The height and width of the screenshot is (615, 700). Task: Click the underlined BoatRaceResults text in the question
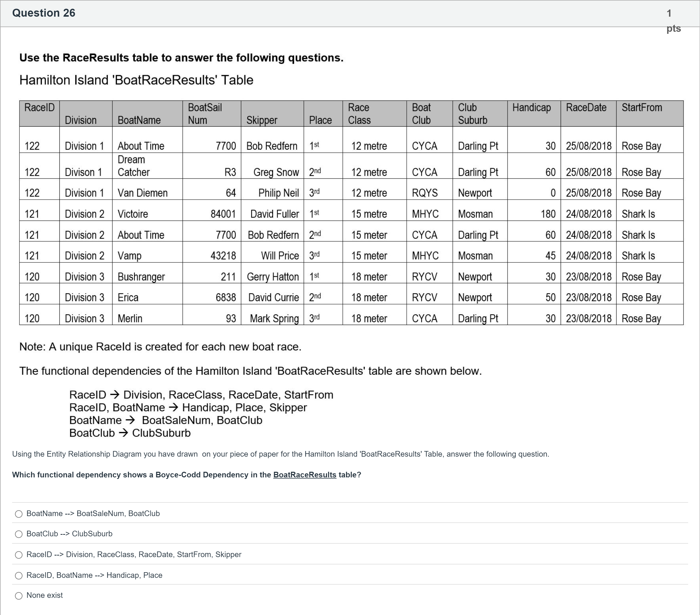[x=305, y=475]
